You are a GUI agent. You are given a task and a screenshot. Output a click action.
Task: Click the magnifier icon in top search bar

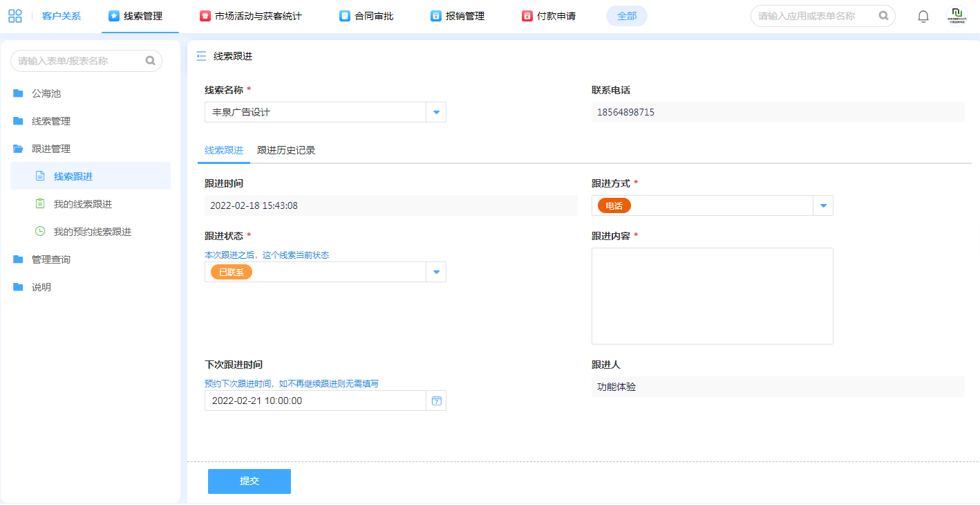pyautogui.click(x=883, y=16)
